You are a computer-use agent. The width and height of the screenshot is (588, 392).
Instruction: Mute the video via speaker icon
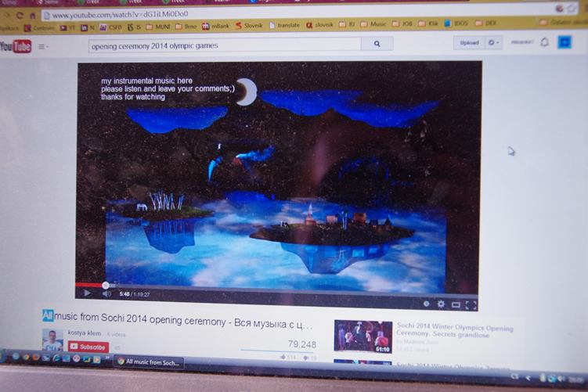point(106,294)
